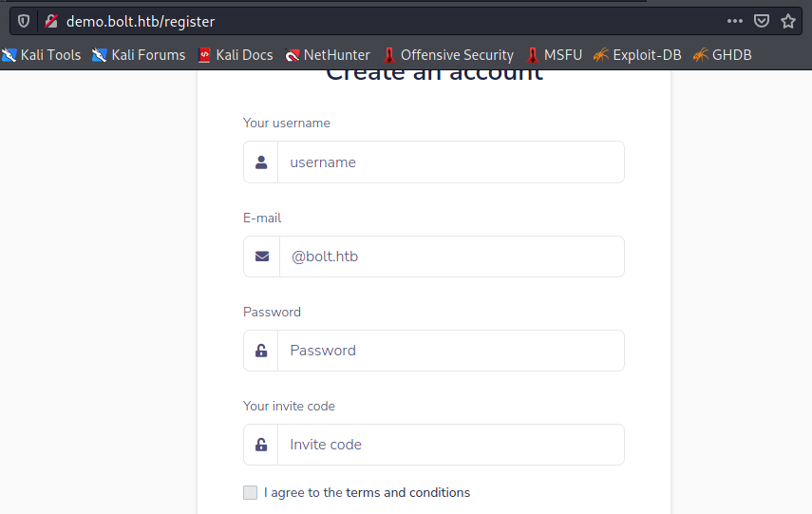The image size is (812, 514).
Task: Open the page actions three-dot menu
Action: (x=735, y=21)
